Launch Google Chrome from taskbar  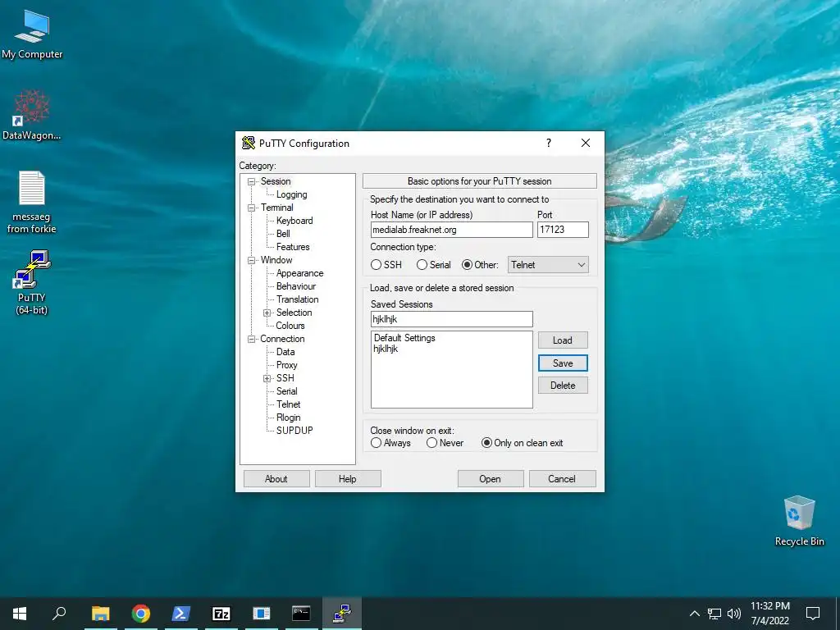tap(140, 614)
